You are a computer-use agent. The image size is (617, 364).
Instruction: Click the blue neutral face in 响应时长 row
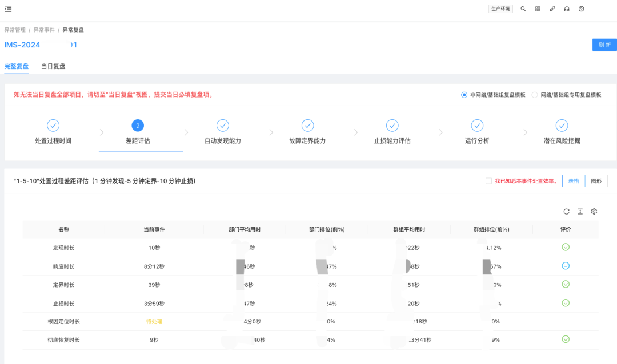pos(566,266)
